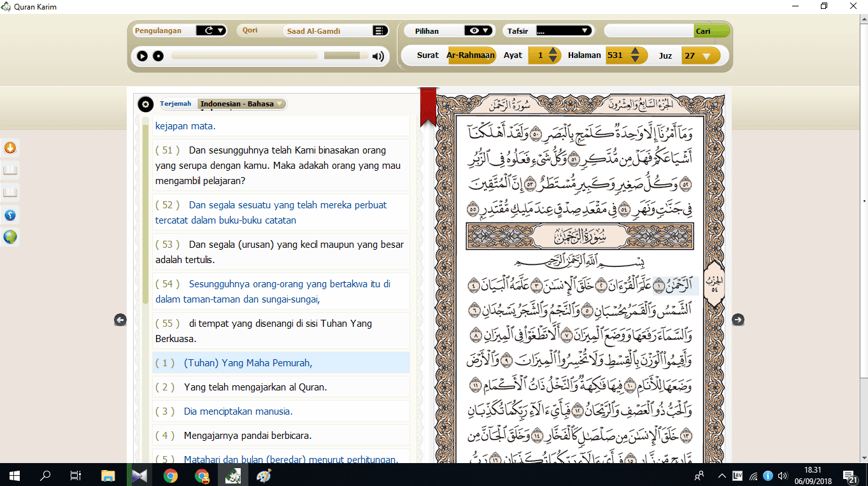The image size is (868, 486).
Task: Open the network Wi-Fi tray icon
Action: [753, 475]
